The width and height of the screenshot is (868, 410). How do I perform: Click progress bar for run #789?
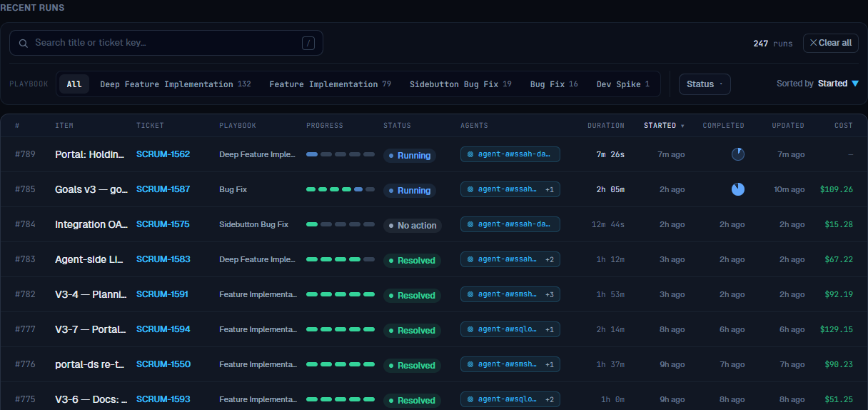340,154
